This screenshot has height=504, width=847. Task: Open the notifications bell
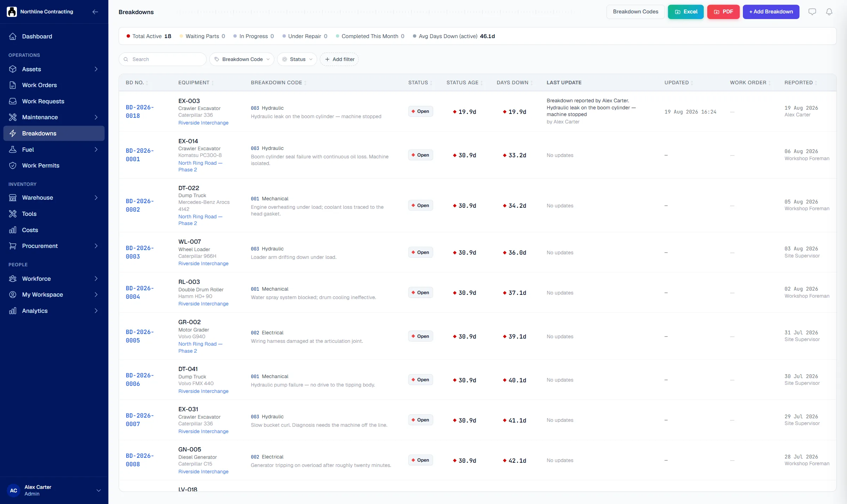[x=829, y=12]
